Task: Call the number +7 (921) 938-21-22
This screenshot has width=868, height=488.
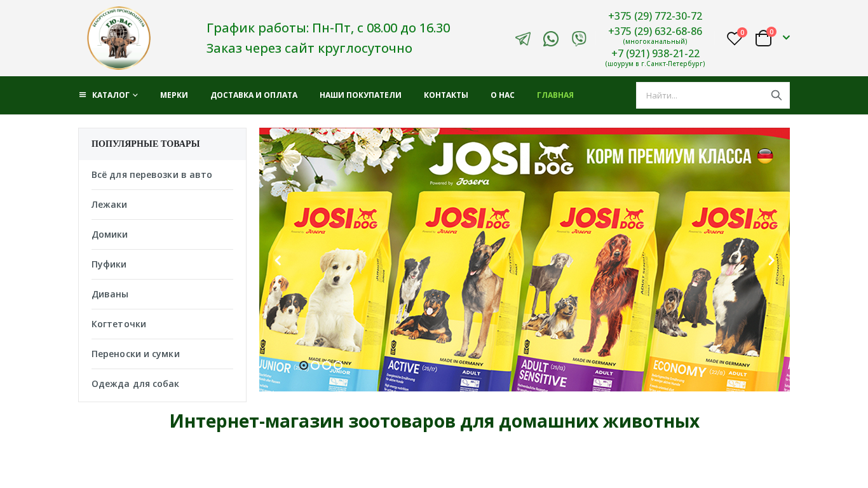Action: pos(655,53)
